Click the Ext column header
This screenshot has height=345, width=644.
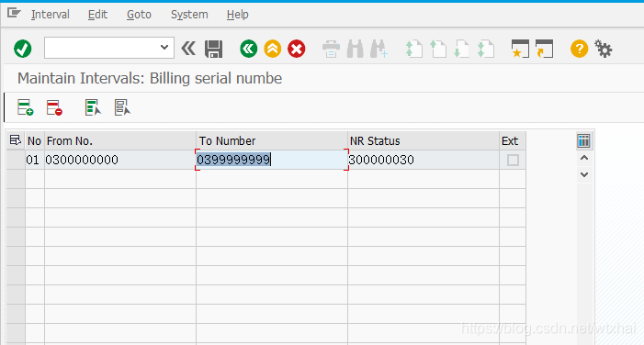pos(512,140)
